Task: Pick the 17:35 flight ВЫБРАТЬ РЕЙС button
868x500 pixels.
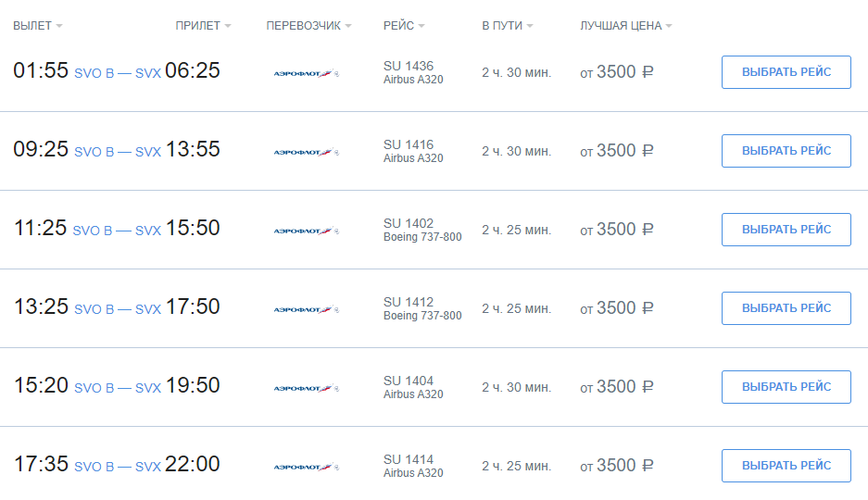Action: tap(786, 466)
